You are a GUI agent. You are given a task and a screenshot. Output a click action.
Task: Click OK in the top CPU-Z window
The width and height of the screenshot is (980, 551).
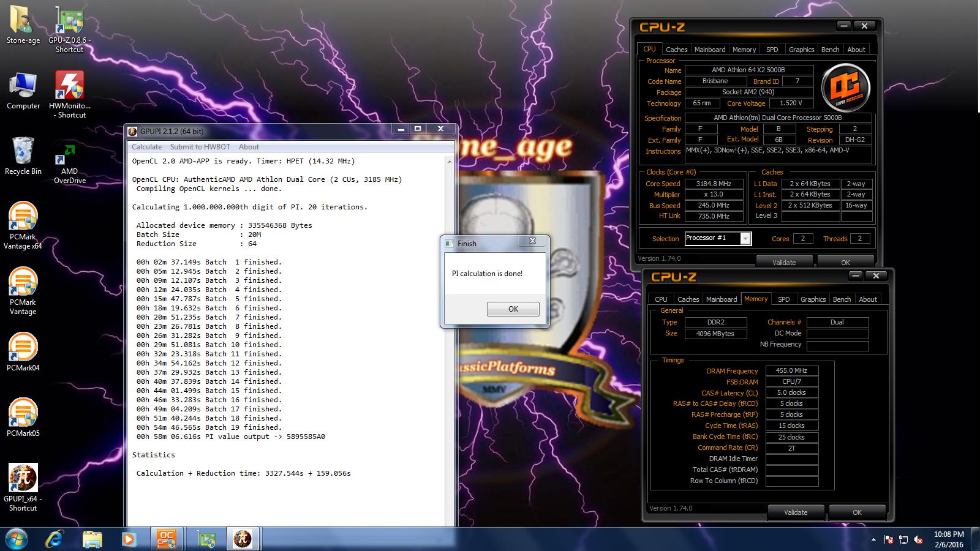click(845, 263)
